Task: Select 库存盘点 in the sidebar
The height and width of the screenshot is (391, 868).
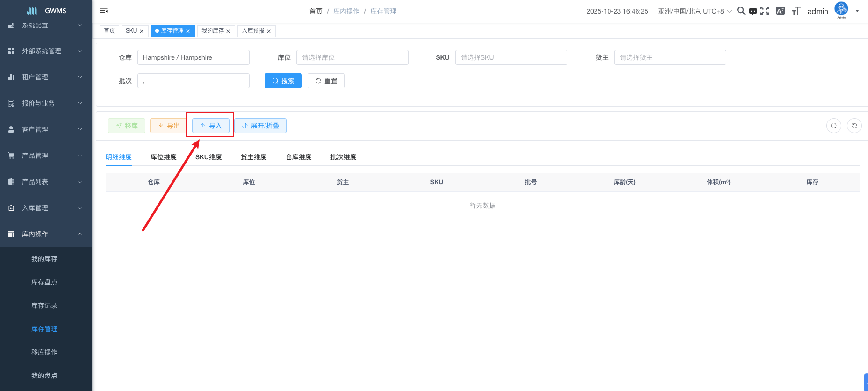Action: point(44,282)
